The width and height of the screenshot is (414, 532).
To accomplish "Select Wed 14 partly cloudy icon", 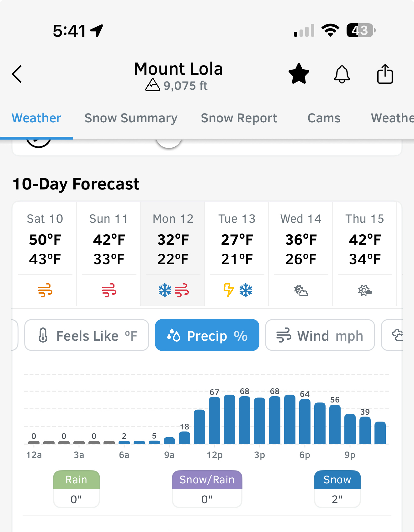I will tap(301, 290).
